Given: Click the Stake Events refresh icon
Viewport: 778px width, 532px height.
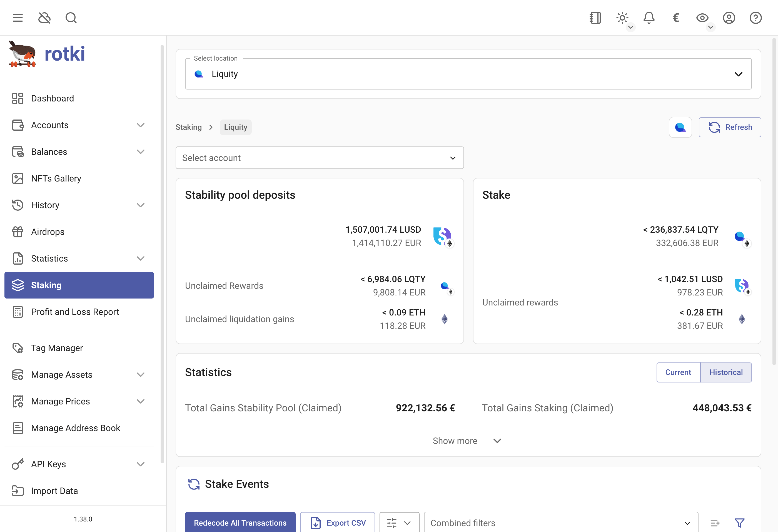Looking at the screenshot, I should (x=194, y=484).
